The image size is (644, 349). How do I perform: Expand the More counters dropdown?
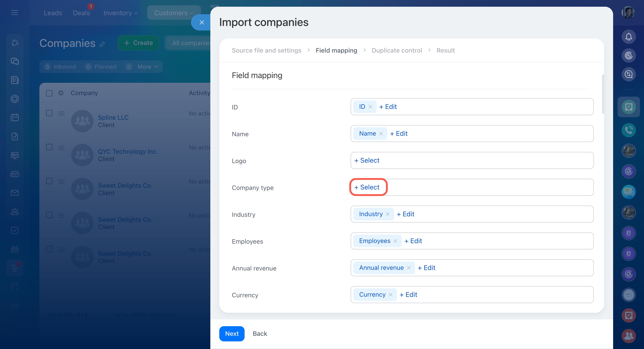coord(148,67)
